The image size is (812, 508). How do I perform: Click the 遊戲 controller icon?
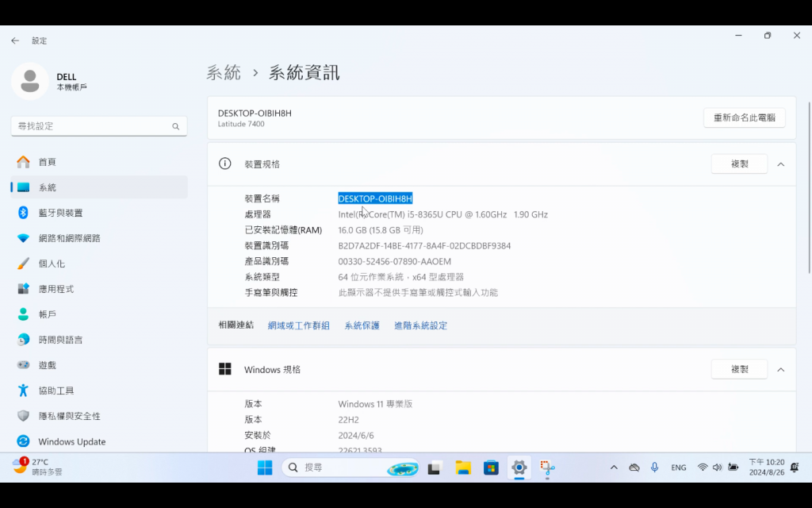point(23,365)
